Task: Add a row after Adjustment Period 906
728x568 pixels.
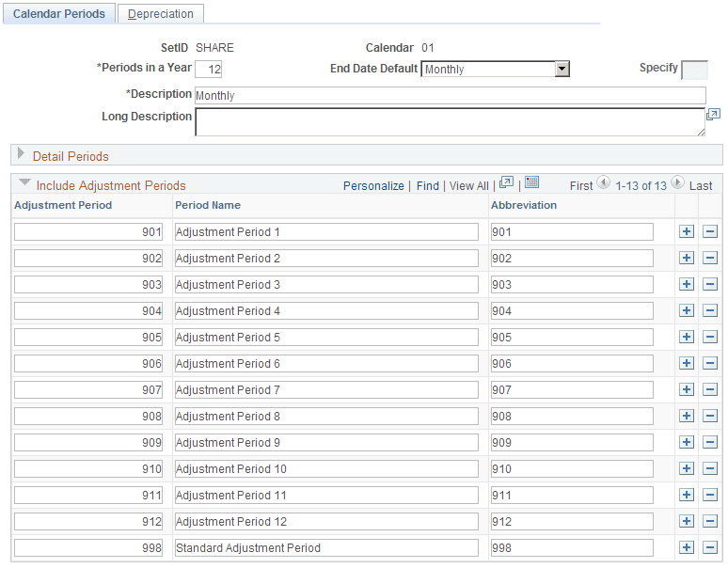Action: [x=687, y=363]
